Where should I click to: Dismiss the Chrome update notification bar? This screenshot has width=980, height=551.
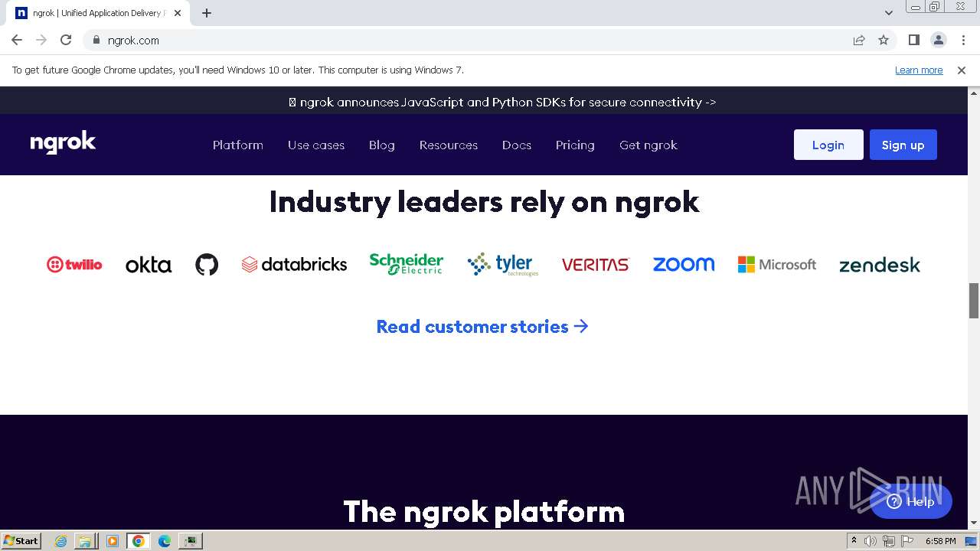point(962,70)
